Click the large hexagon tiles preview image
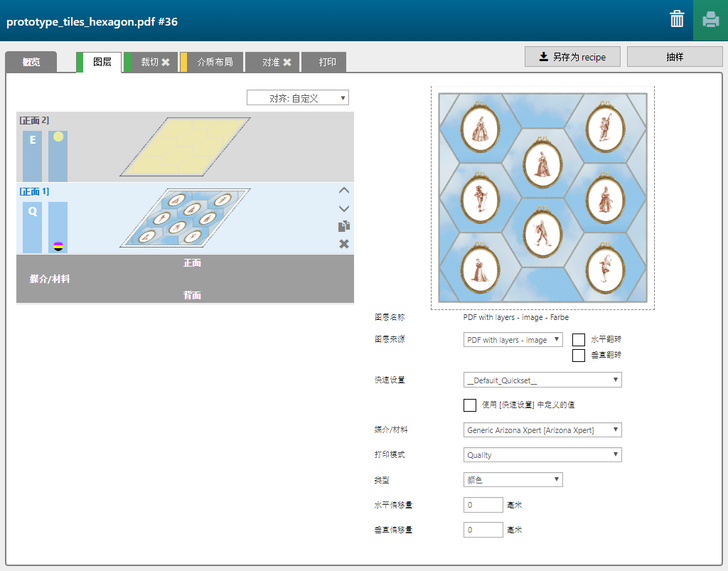Screen dimensions: 728x571 pos(542,198)
